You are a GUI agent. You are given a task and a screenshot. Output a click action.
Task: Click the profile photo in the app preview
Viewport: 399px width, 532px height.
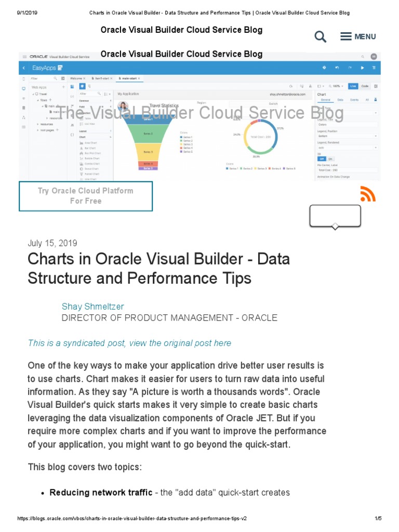point(123,106)
